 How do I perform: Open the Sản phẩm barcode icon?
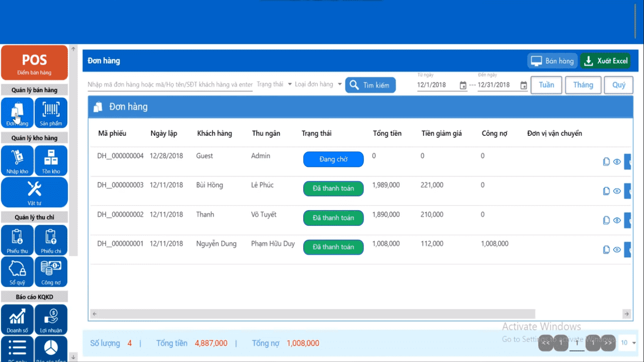point(51,113)
